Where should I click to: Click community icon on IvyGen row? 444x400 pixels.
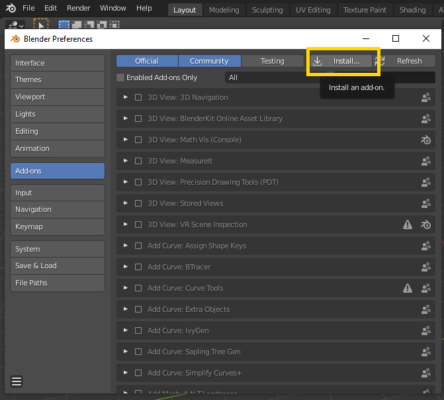pyautogui.click(x=426, y=331)
